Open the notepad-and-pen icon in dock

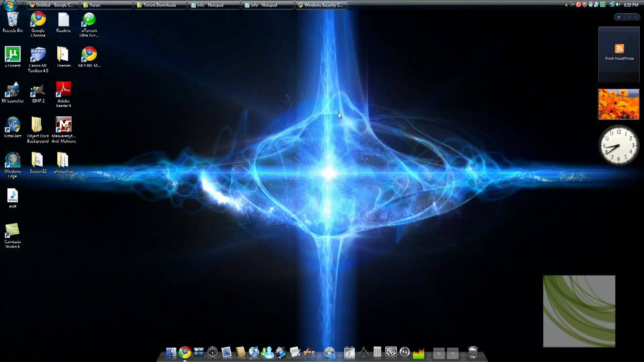point(295,352)
